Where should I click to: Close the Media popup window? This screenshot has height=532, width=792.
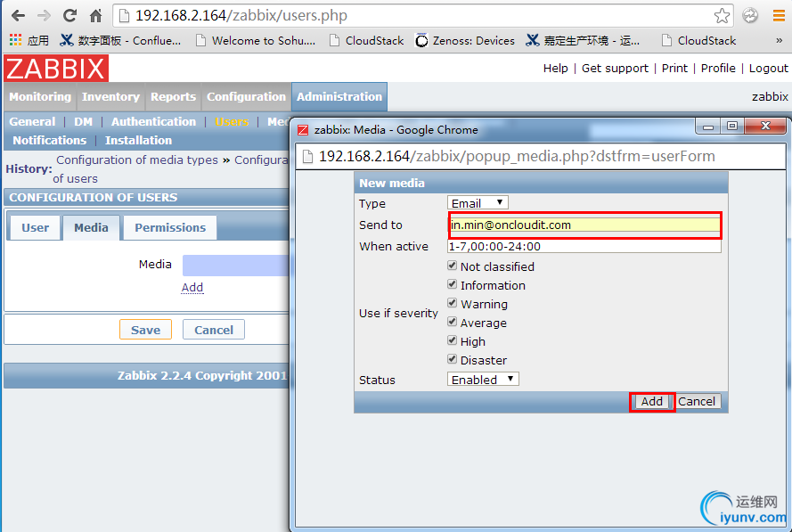coord(765,126)
